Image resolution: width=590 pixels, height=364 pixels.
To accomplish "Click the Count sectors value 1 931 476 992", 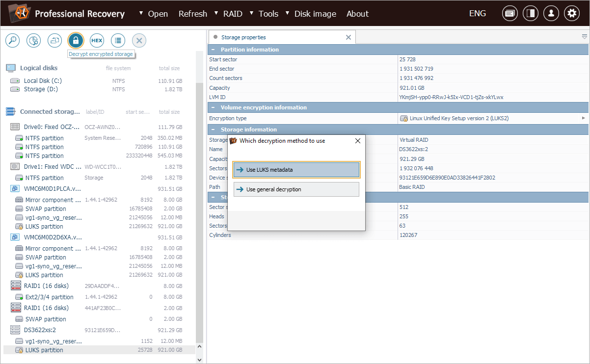I will click(x=416, y=78).
